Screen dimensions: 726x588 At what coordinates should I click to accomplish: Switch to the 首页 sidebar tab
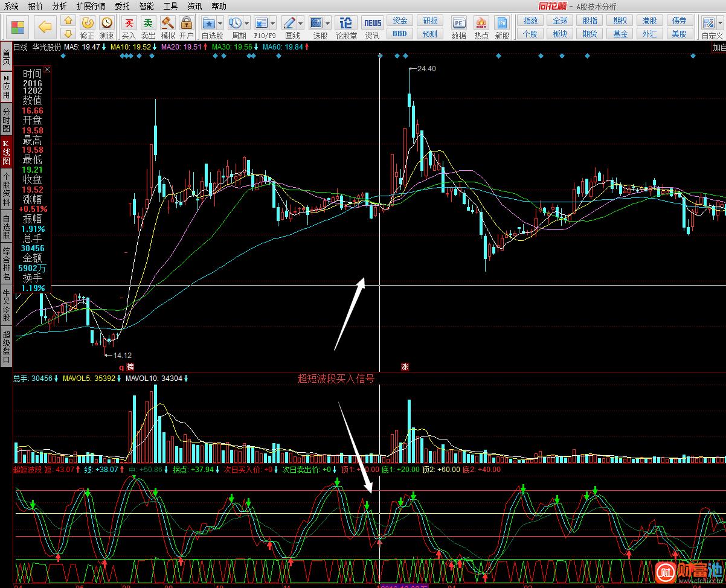coord(6,57)
